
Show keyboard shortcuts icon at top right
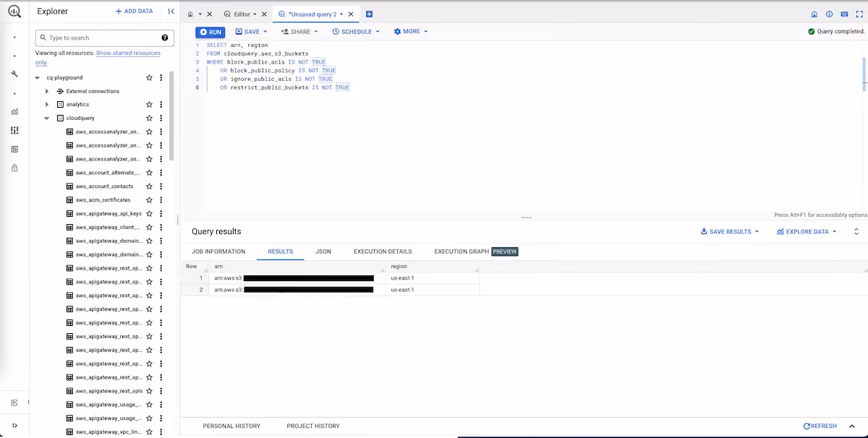(844, 14)
